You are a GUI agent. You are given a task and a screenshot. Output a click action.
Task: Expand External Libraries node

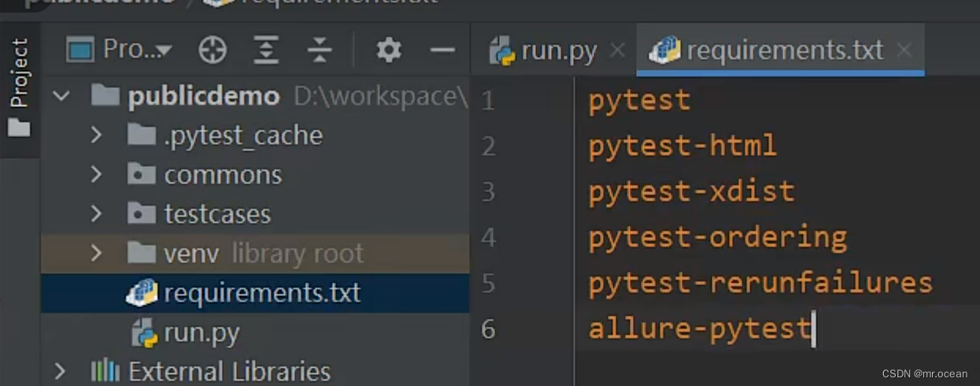coord(61,370)
